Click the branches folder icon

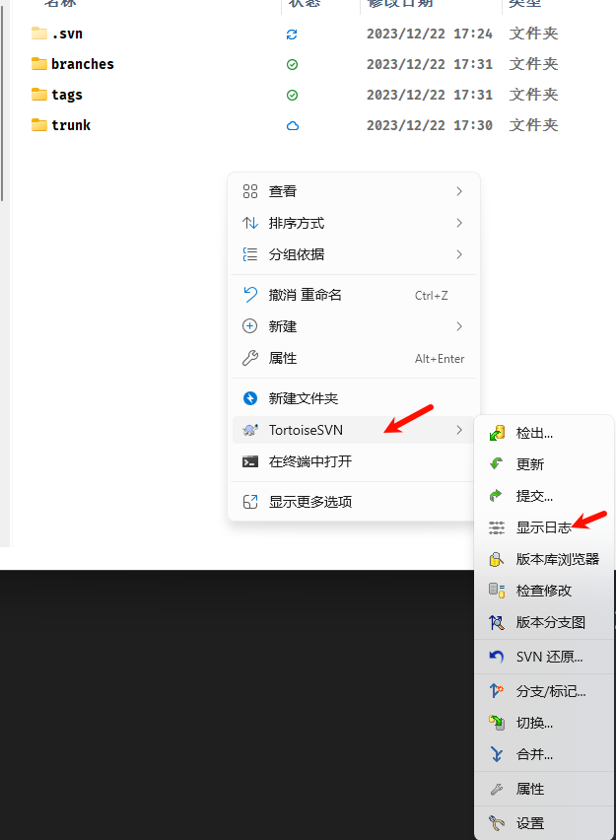pos(39,64)
